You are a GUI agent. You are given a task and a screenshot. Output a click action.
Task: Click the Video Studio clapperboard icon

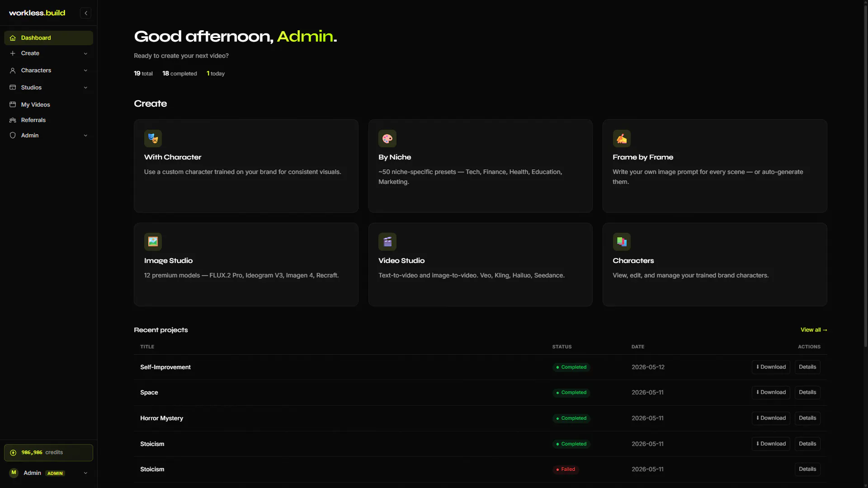pos(387,242)
